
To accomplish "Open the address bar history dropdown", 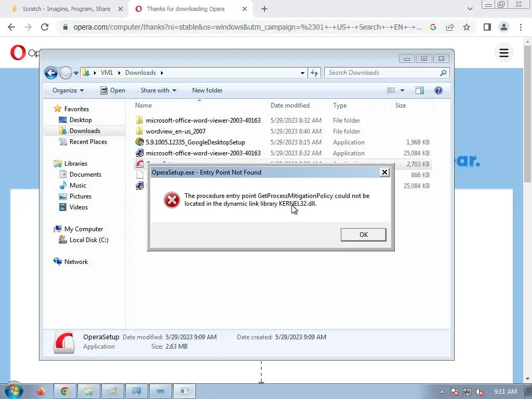I will coord(302,73).
